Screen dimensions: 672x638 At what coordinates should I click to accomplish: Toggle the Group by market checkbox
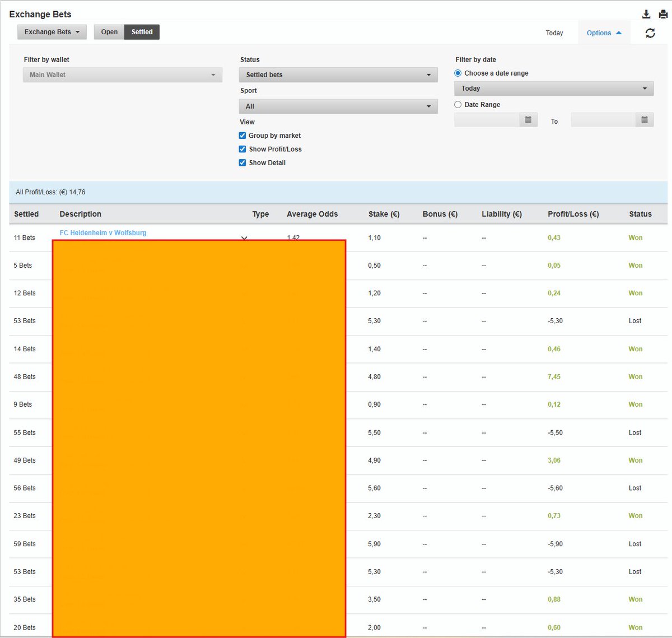242,136
